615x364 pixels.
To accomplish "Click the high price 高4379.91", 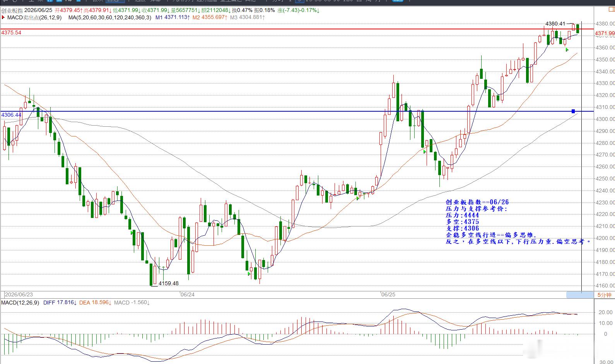I will [x=97, y=10].
